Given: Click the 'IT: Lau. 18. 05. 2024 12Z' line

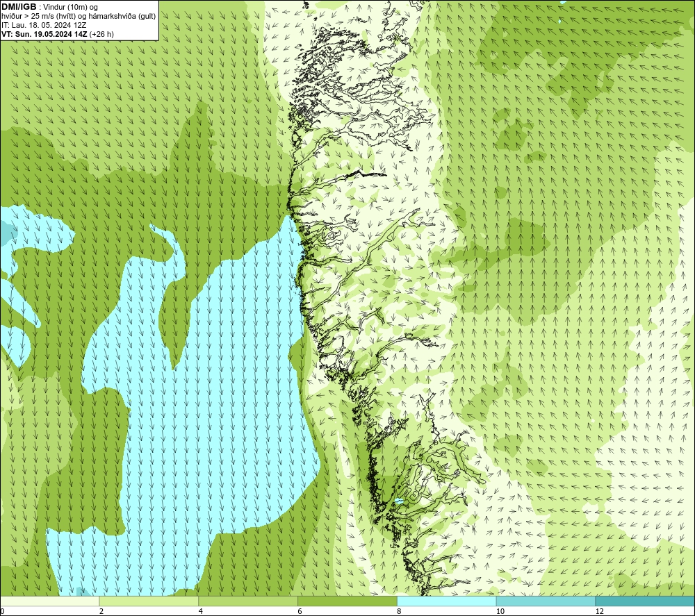Looking at the screenshot, I should tap(44, 25).
